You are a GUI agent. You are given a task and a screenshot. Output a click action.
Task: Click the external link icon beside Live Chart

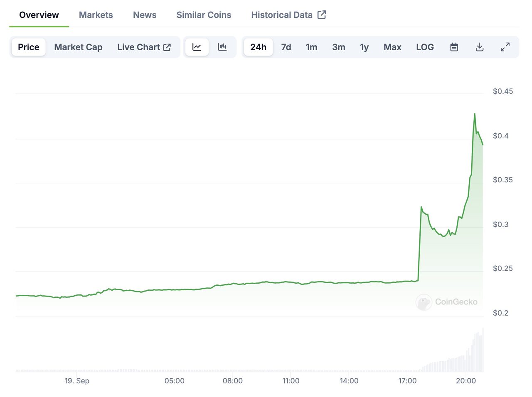point(167,47)
